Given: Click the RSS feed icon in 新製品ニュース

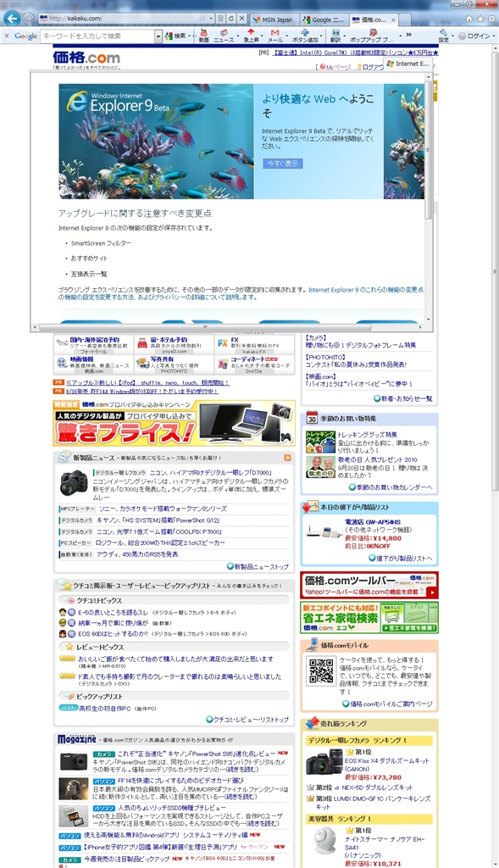Looking at the screenshot, I should point(287,458).
